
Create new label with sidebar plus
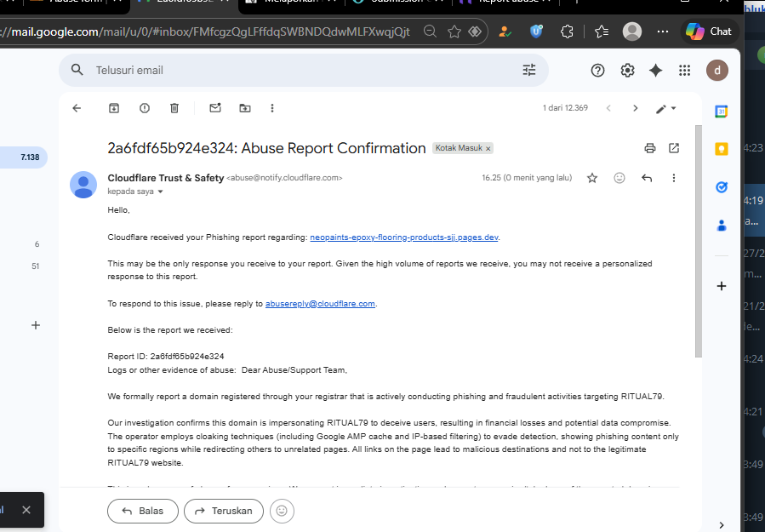pos(36,325)
